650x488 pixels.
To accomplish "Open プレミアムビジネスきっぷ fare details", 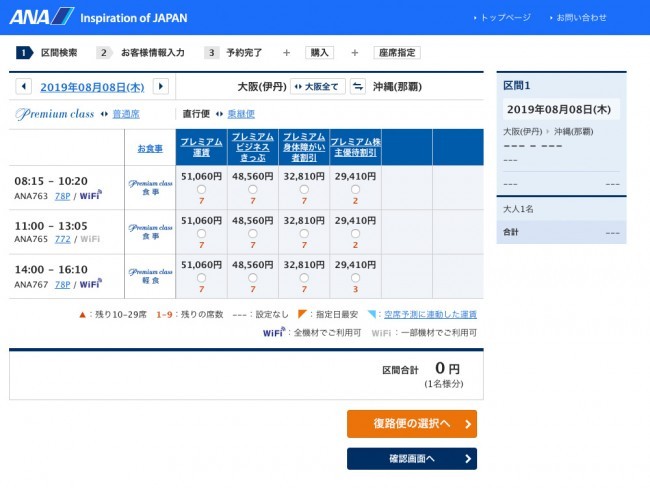I will click(253, 147).
